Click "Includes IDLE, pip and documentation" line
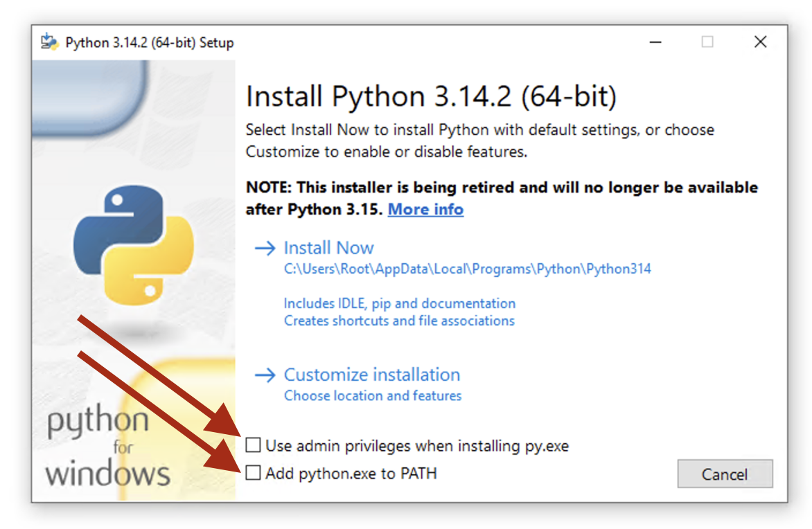 pos(400,303)
